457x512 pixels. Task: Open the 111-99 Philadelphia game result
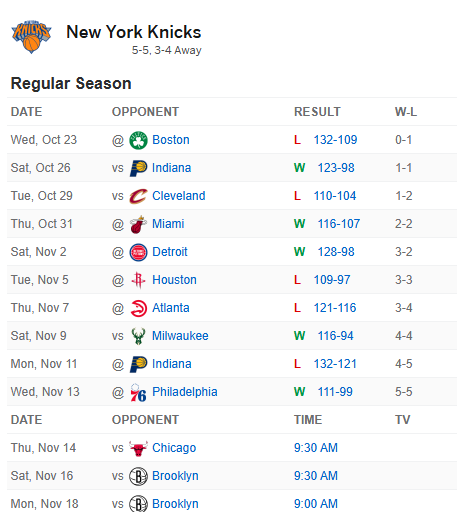tap(335, 392)
